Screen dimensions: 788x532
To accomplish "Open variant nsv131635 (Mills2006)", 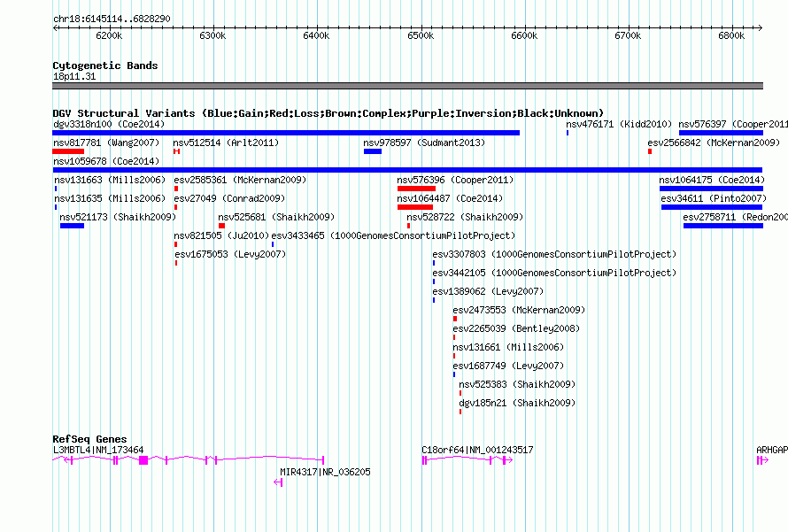I will (x=110, y=198).
